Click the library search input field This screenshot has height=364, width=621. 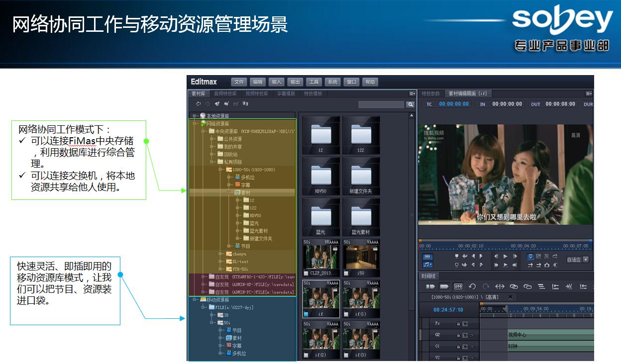382,104
